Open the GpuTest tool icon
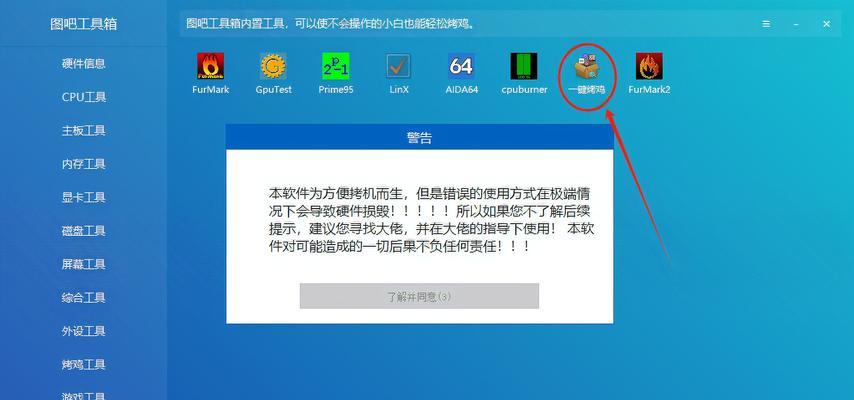Image resolution: width=854 pixels, height=400 pixels. pos(273,66)
